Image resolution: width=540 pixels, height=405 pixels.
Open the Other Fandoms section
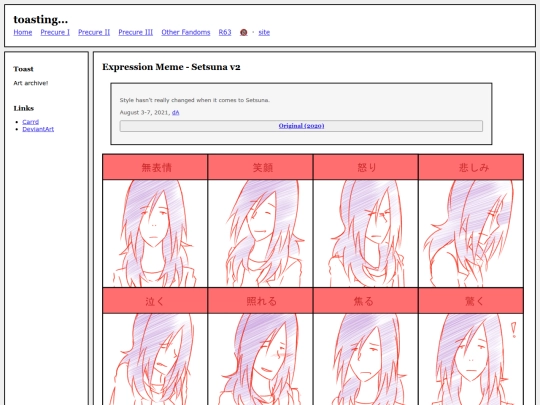(186, 32)
